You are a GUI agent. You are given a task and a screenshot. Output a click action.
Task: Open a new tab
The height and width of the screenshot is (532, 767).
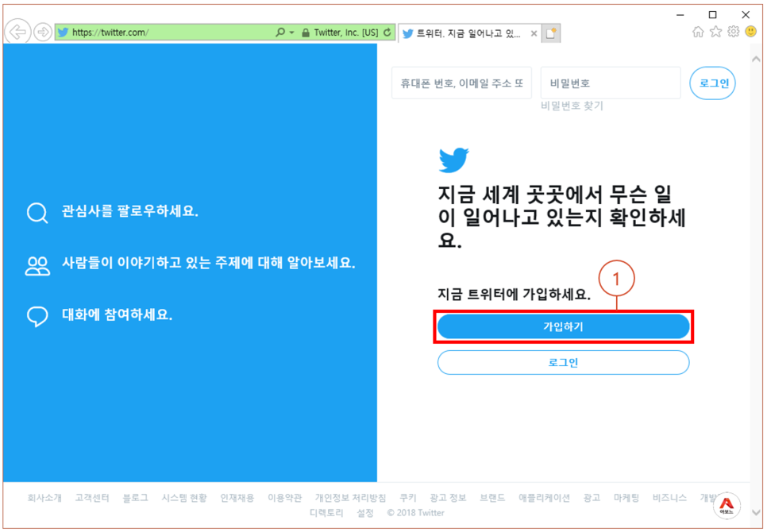pyautogui.click(x=551, y=33)
